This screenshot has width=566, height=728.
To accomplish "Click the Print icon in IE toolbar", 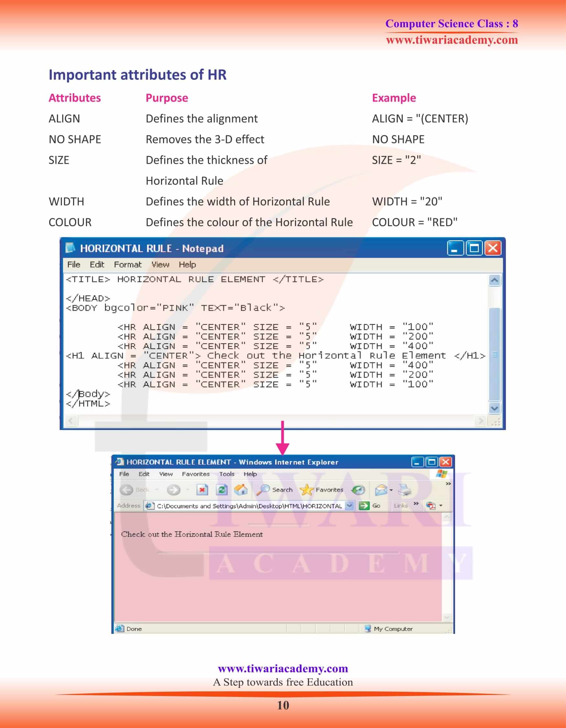I will pos(405,490).
